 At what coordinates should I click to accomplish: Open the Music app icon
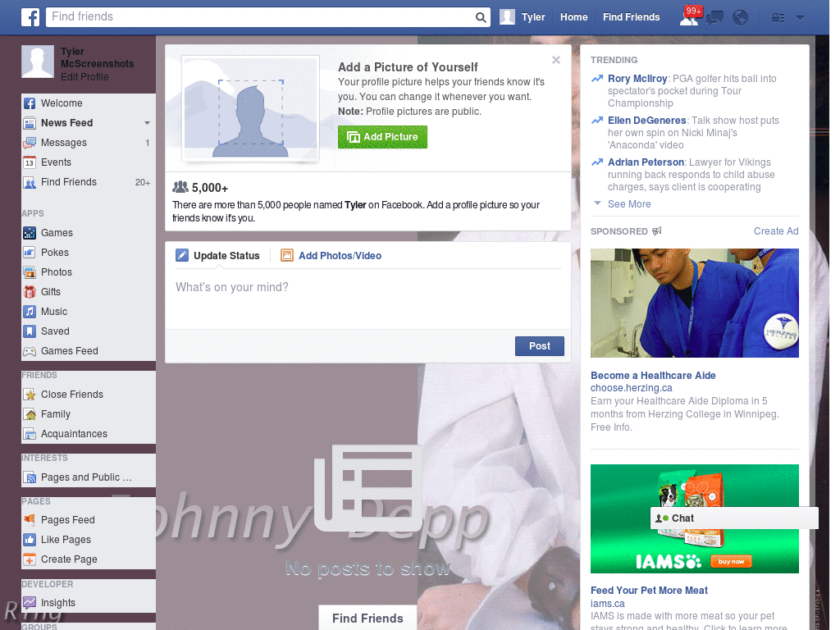(30, 312)
